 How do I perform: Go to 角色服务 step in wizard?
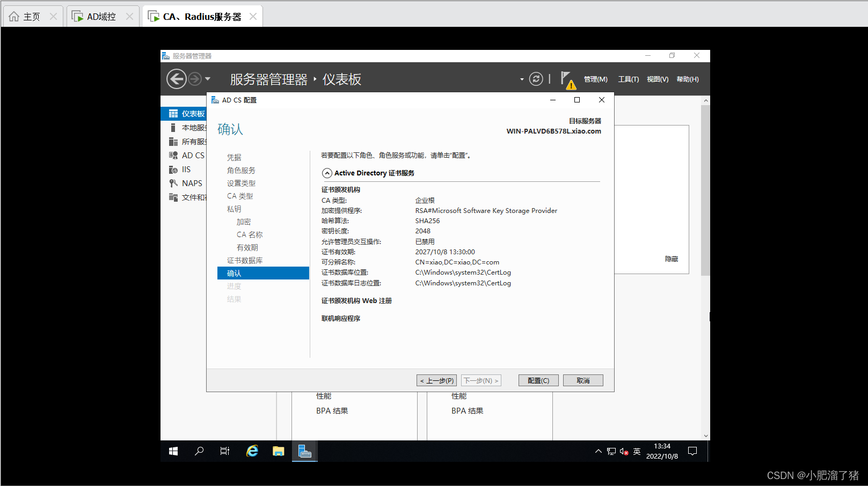241,170
